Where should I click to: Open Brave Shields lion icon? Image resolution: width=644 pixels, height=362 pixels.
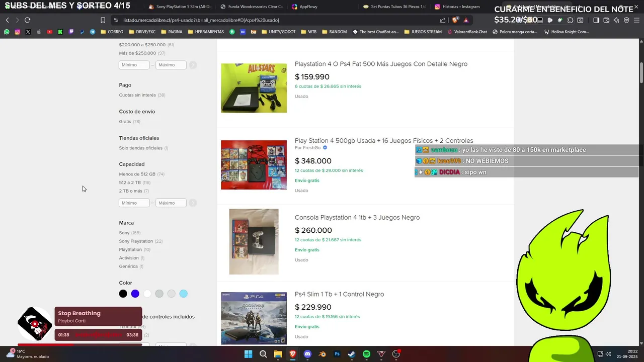pyautogui.click(x=455, y=20)
